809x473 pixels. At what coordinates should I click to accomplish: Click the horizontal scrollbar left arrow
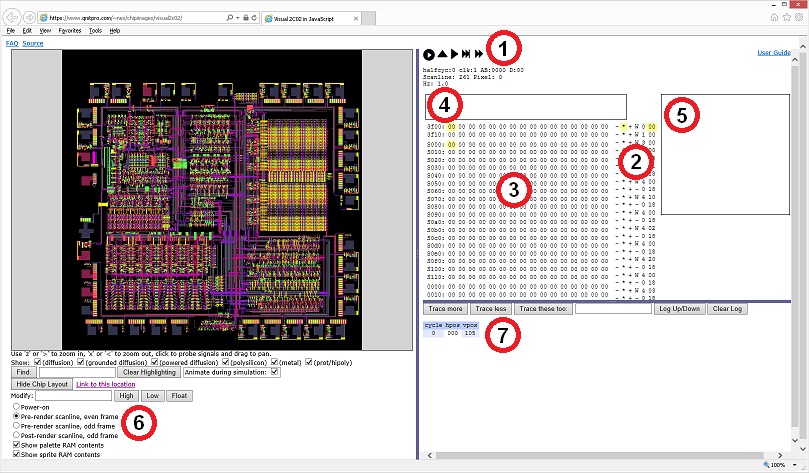(x=429, y=455)
